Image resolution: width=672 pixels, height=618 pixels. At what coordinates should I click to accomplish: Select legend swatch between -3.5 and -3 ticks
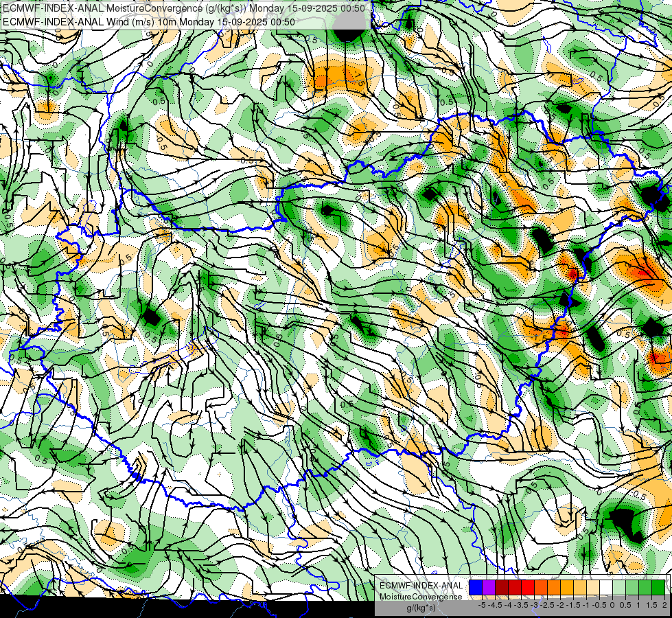point(528,587)
